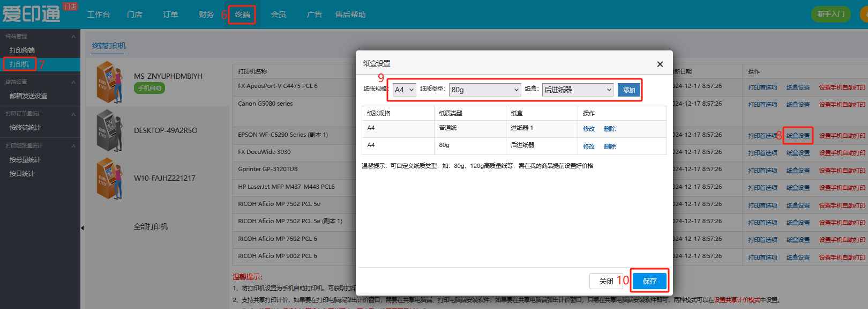
Task: Close the 纸盒设置 dialog with X
Action: [660, 64]
